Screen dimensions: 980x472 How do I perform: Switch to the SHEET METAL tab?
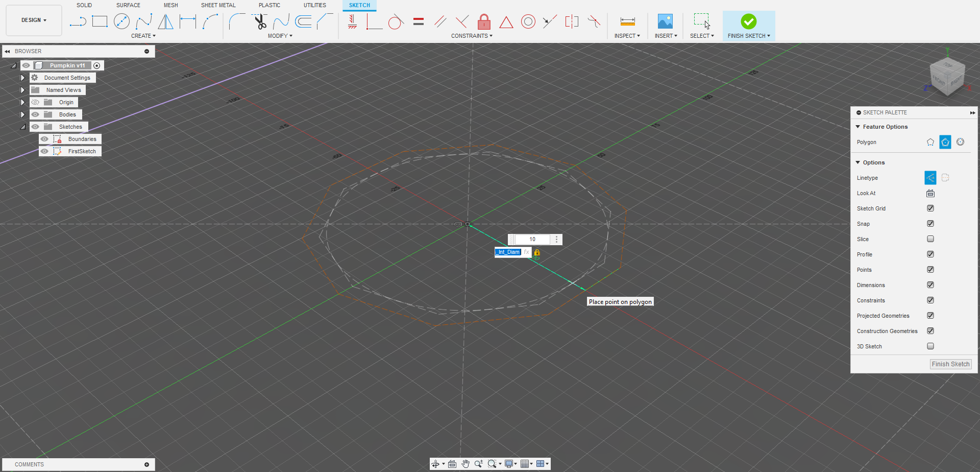point(218,5)
